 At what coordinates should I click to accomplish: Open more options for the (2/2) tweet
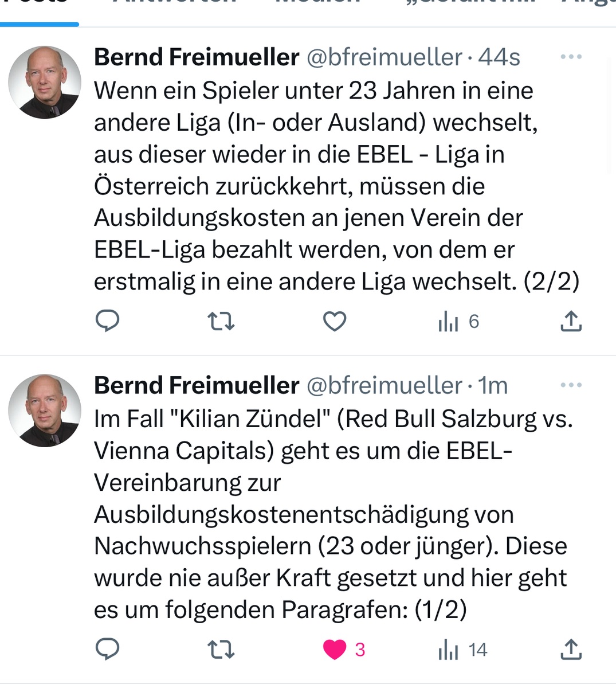coord(571,57)
